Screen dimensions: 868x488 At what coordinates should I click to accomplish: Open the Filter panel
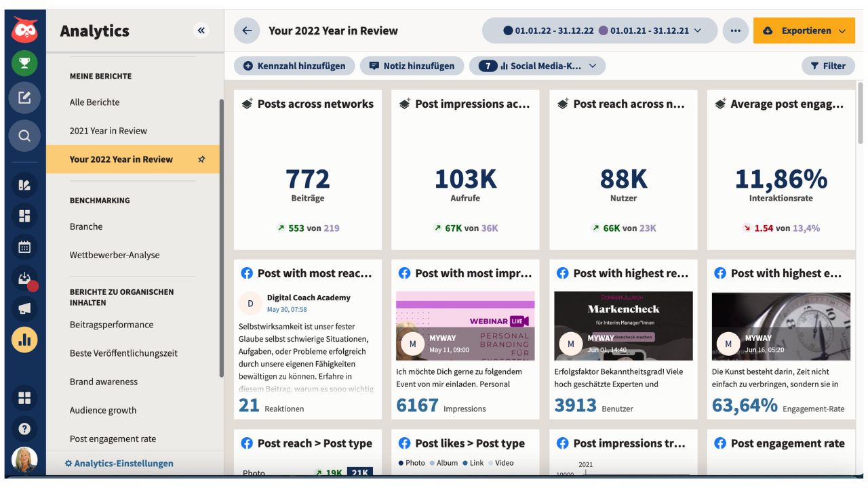(x=829, y=66)
